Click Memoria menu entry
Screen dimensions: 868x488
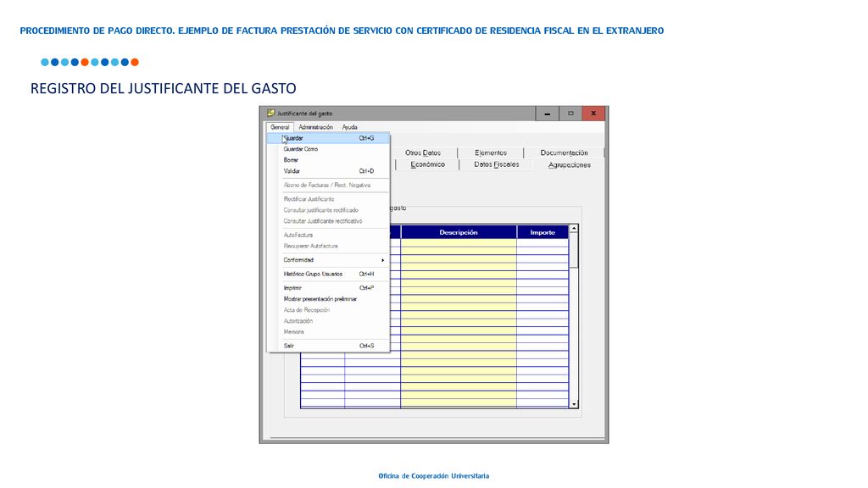328,332
